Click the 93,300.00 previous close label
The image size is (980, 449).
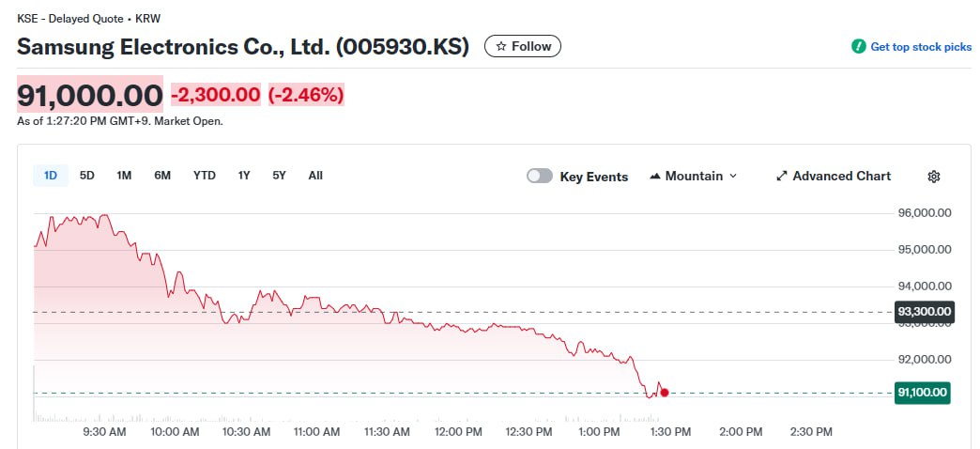pos(924,312)
